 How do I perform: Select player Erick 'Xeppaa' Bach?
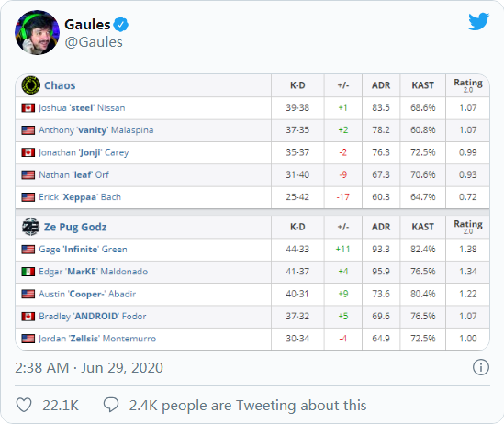pos(80,197)
